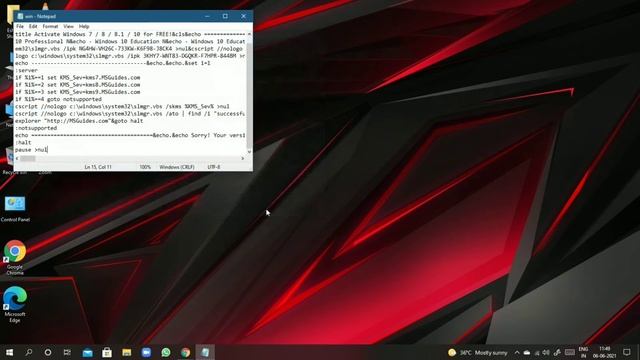Image resolution: width=640 pixels, height=360 pixels.
Task: Open network status tray icon
Action: (537, 353)
